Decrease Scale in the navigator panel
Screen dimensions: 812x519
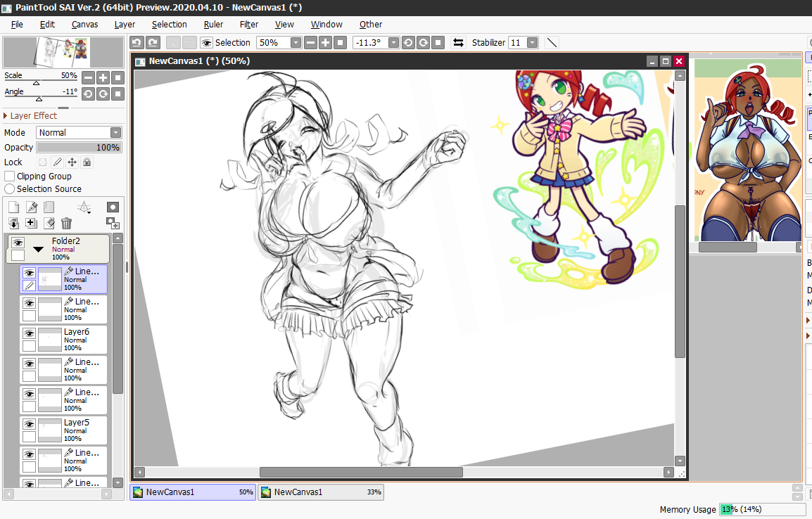point(89,77)
